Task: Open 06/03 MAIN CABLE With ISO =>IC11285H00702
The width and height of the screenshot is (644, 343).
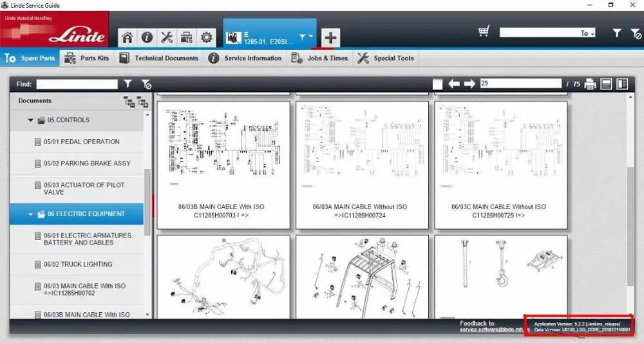Action: (x=77, y=290)
